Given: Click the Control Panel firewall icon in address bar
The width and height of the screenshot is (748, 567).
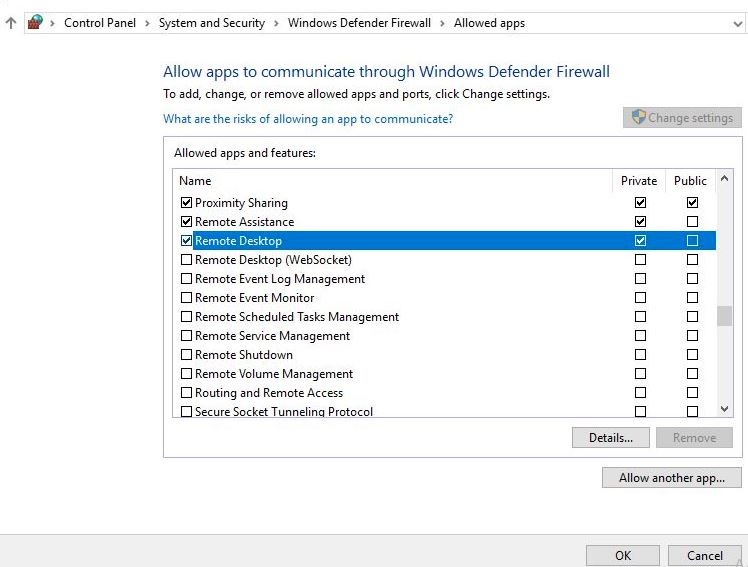Looking at the screenshot, I should (35, 22).
